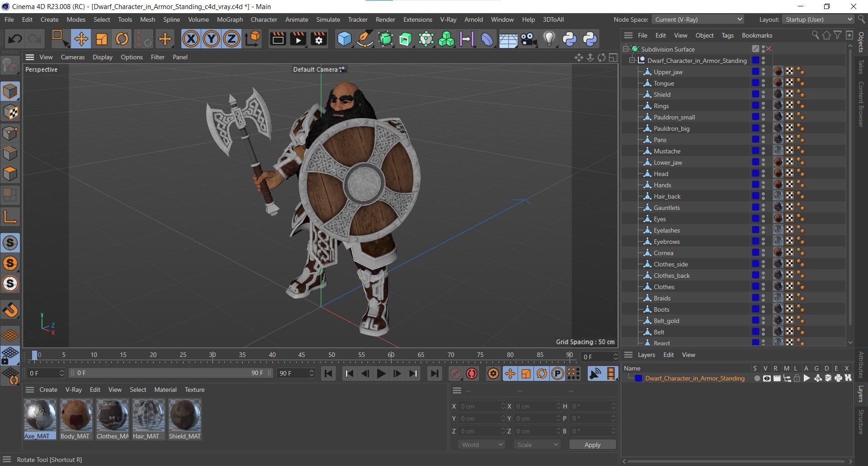Image resolution: width=868 pixels, height=466 pixels.
Task: Click the Extrude generator icon
Action: (x=406, y=39)
